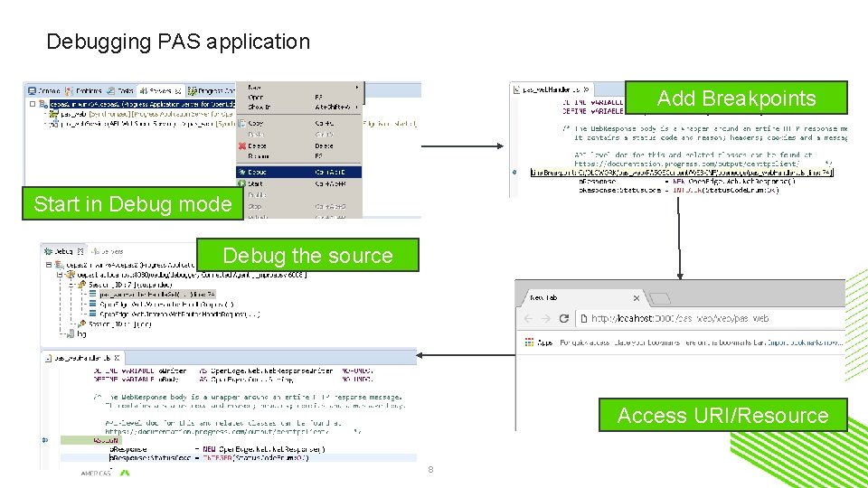Screen dimensions: 868x488
Task: Click the green Start play icon
Action: tap(242, 183)
